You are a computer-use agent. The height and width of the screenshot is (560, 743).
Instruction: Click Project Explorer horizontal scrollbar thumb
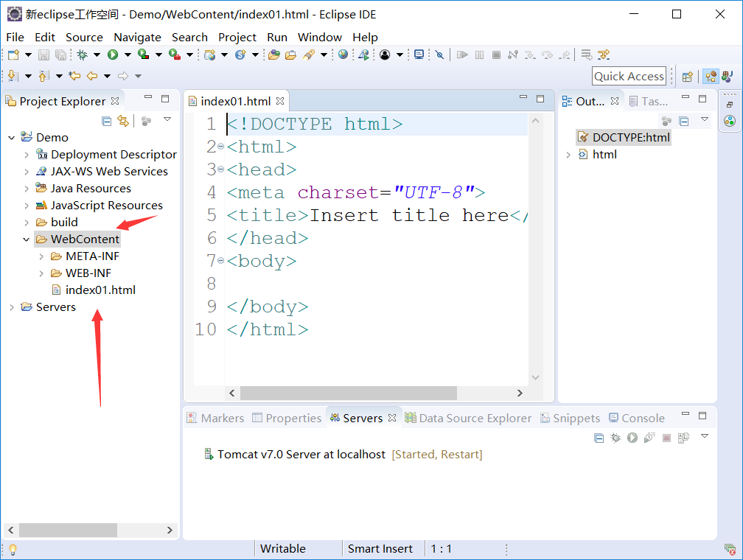click(68, 530)
